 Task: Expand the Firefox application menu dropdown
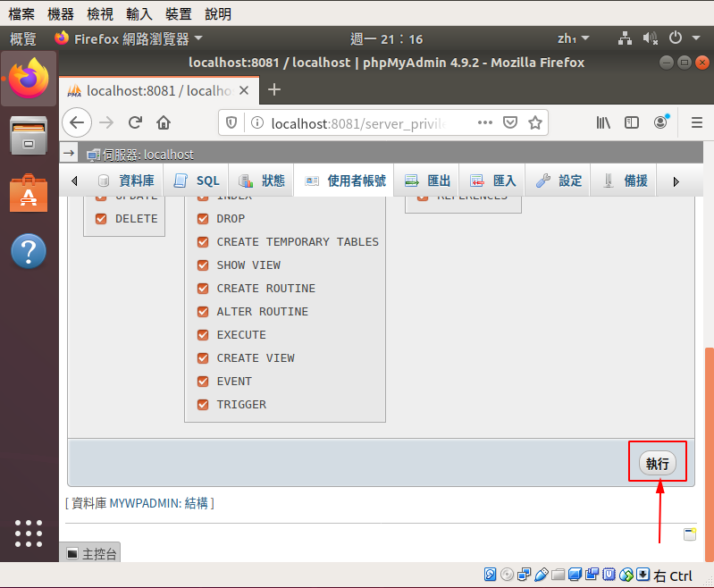coord(198,38)
